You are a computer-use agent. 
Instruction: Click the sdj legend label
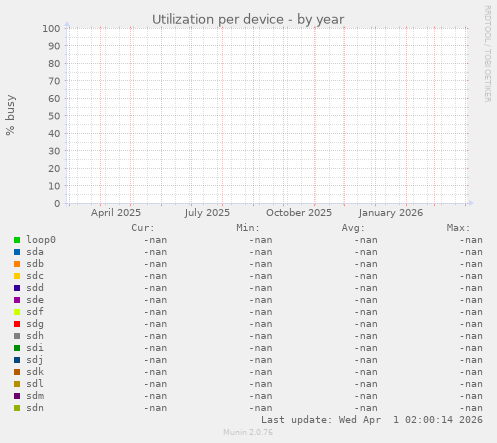[x=35, y=360]
